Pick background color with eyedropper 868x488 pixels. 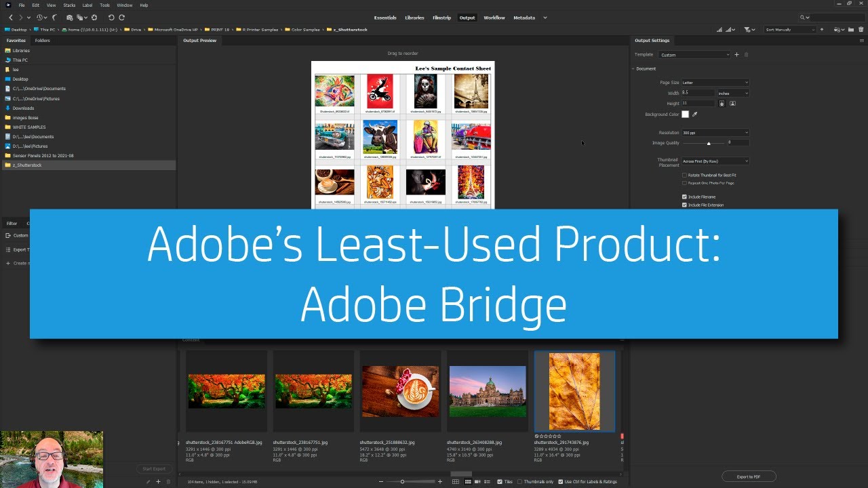pyautogui.click(x=694, y=115)
